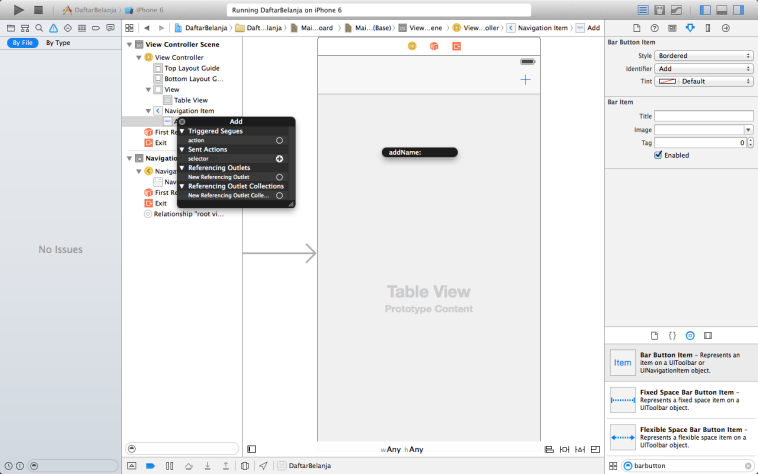
Task: Uncheck the Enabled checkbox
Action: coord(658,155)
